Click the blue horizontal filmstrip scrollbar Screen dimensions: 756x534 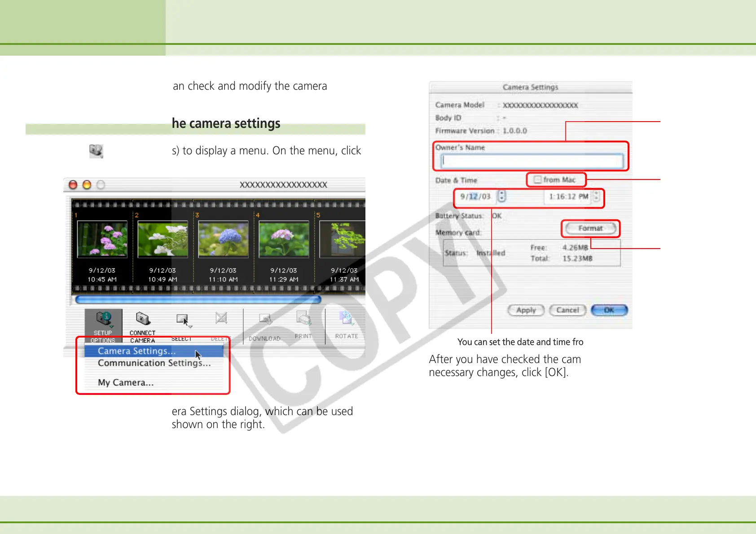point(198,299)
